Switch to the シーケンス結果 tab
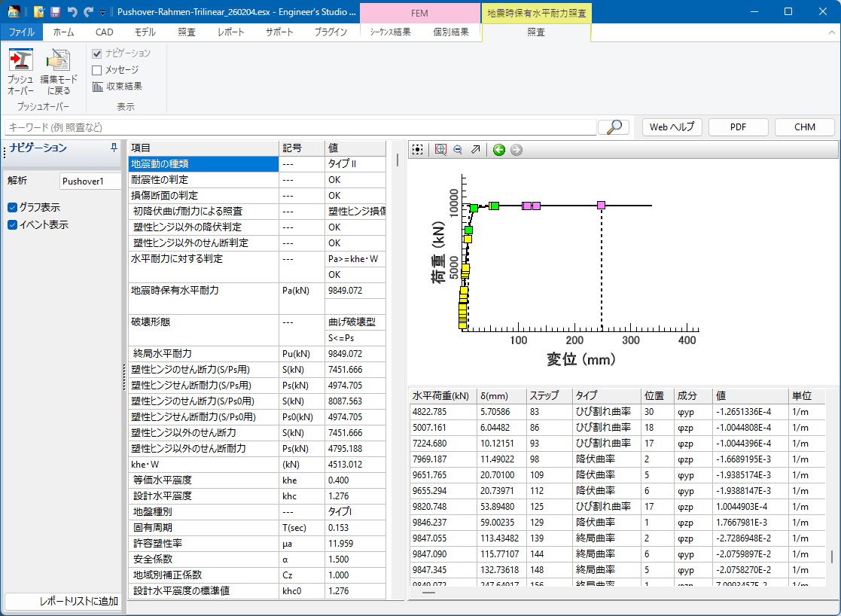 390,32
